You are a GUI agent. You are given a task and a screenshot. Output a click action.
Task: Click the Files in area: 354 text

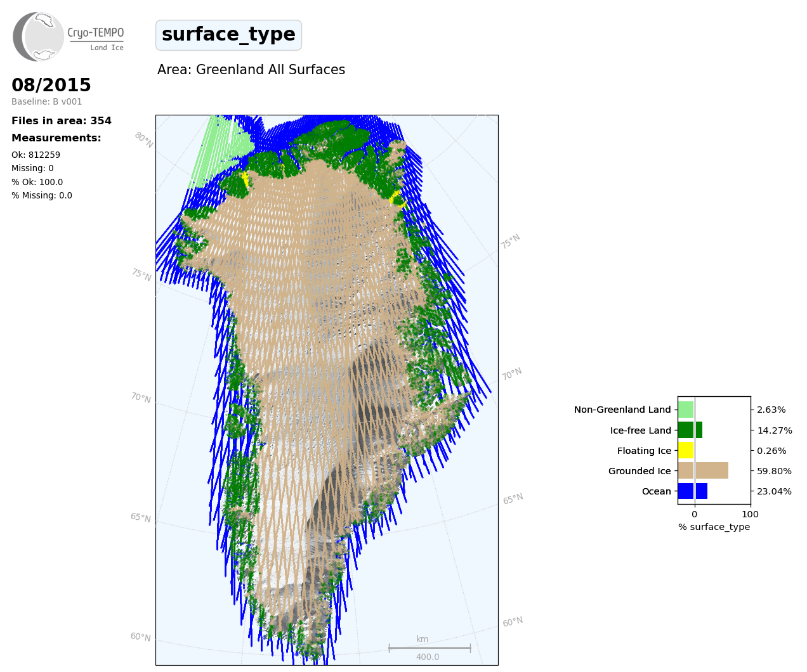[62, 121]
